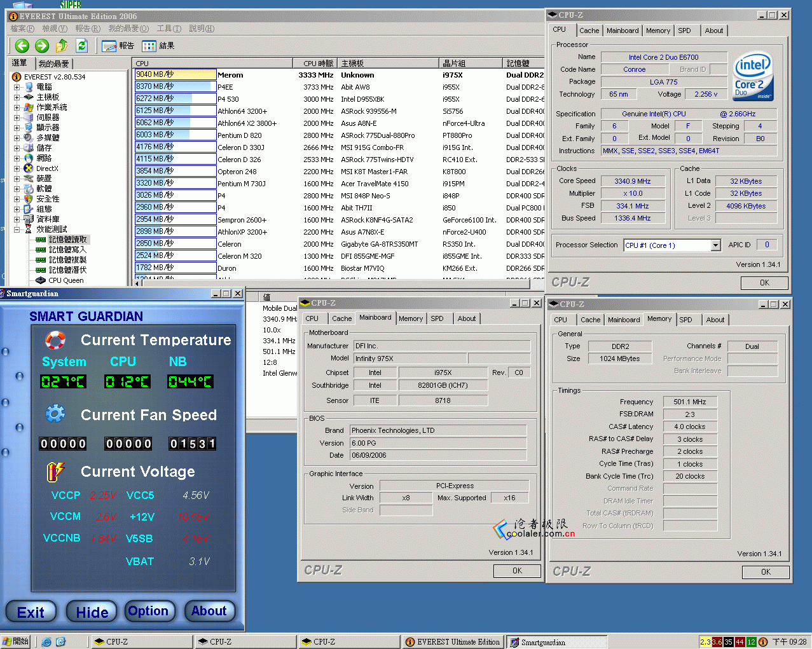Click the yellow 2.3 tray icon
Image resolution: width=812 pixels, height=649 pixels.
(706, 642)
